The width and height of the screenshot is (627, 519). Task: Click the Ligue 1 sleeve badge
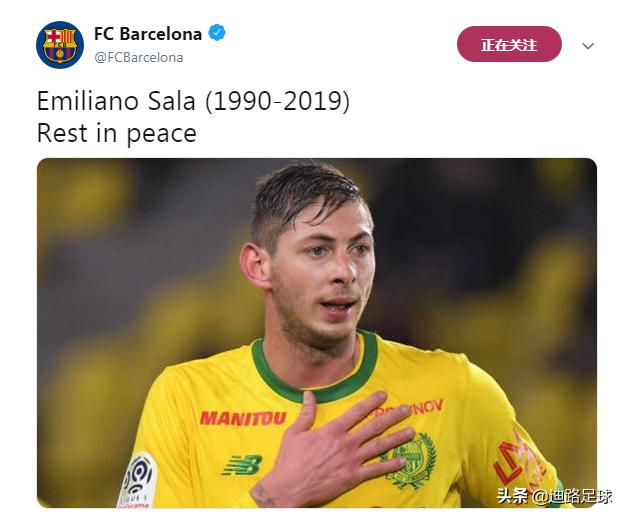[138, 480]
